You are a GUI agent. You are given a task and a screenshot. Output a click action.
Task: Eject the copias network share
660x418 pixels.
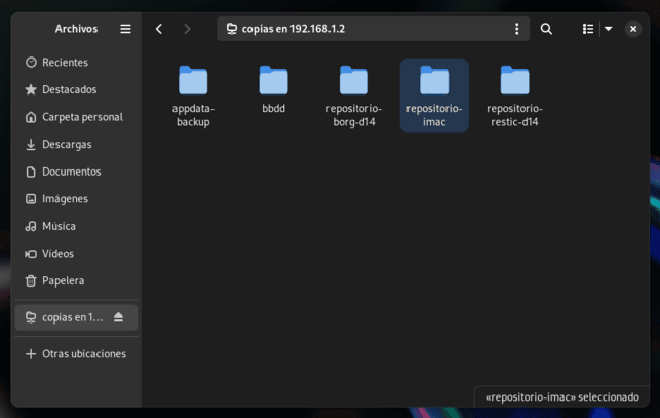pyautogui.click(x=118, y=317)
